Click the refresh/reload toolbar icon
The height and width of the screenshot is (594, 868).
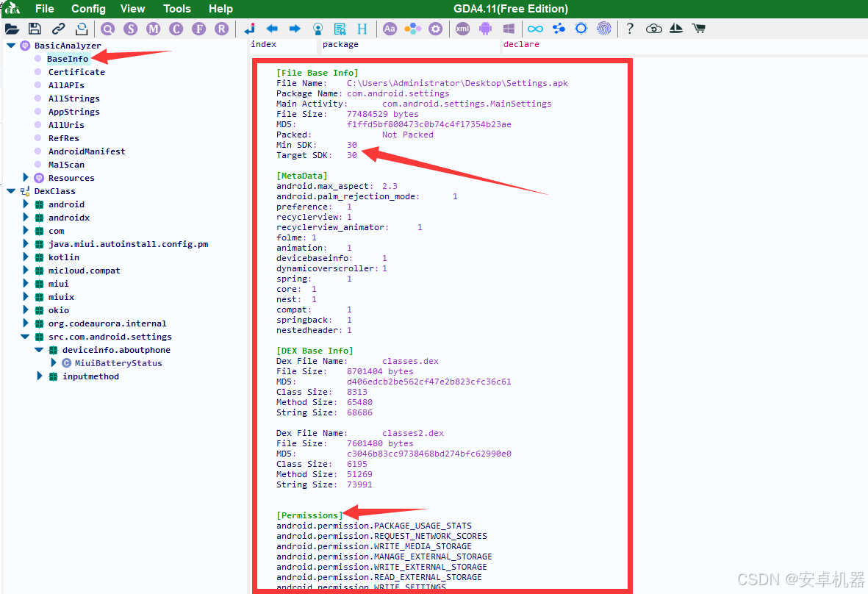(x=82, y=29)
